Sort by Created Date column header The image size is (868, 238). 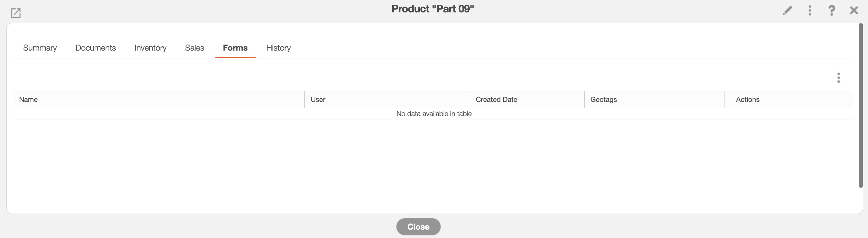coord(496,100)
